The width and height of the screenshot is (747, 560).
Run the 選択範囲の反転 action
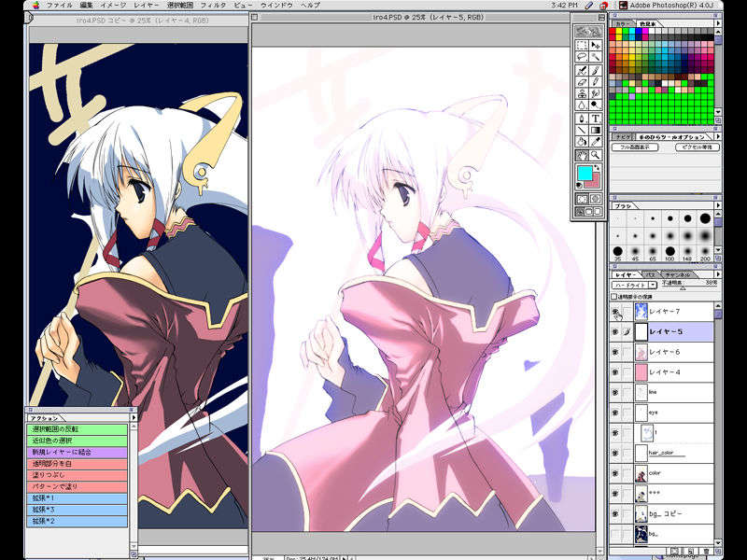point(78,429)
